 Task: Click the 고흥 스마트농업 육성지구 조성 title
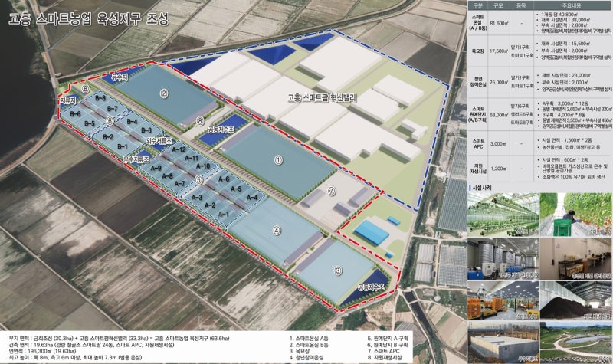89,18
